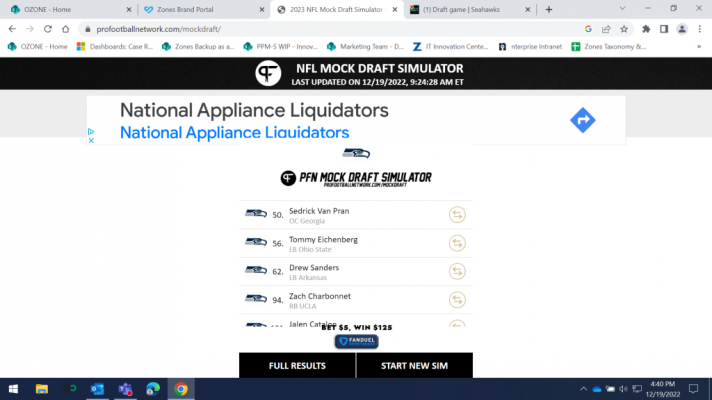712x400 pixels.
Task: Click START NEW SIM button
Action: point(415,365)
